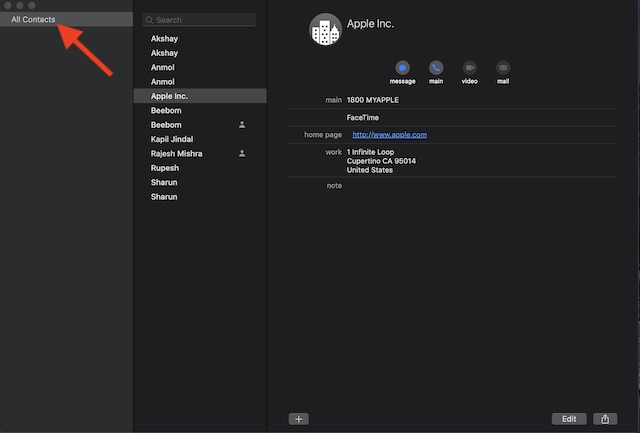Click the phone number 1800 MYAPPLE
The height and width of the screenshot is (433, 640).
373,100
